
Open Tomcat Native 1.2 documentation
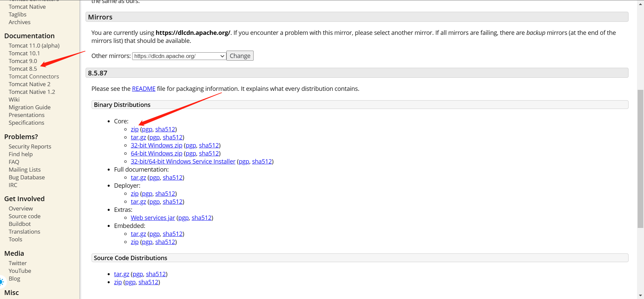[32, 92]
